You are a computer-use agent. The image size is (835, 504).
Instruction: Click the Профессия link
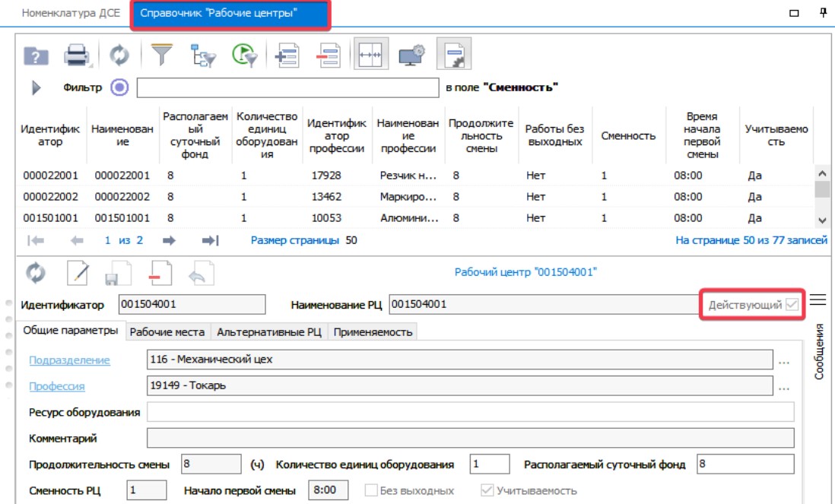[57, 385]
